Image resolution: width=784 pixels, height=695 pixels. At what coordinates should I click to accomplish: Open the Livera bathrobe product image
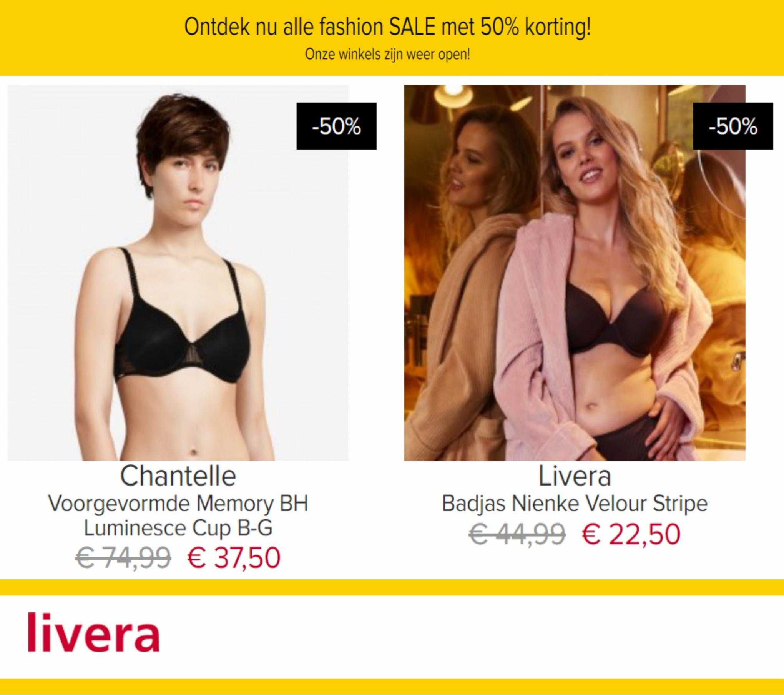pos(575,273)
